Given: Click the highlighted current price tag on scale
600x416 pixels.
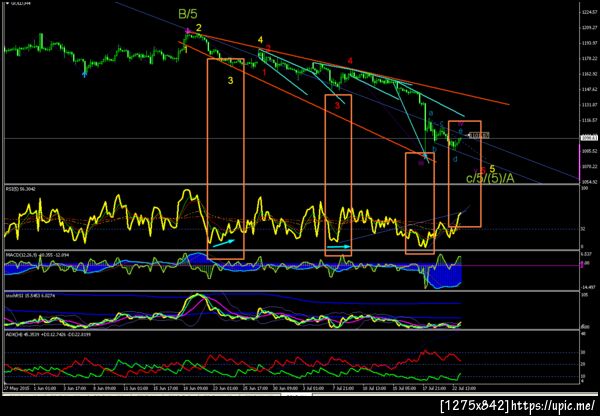Looking at the screenshot, I should coord(590,138).
